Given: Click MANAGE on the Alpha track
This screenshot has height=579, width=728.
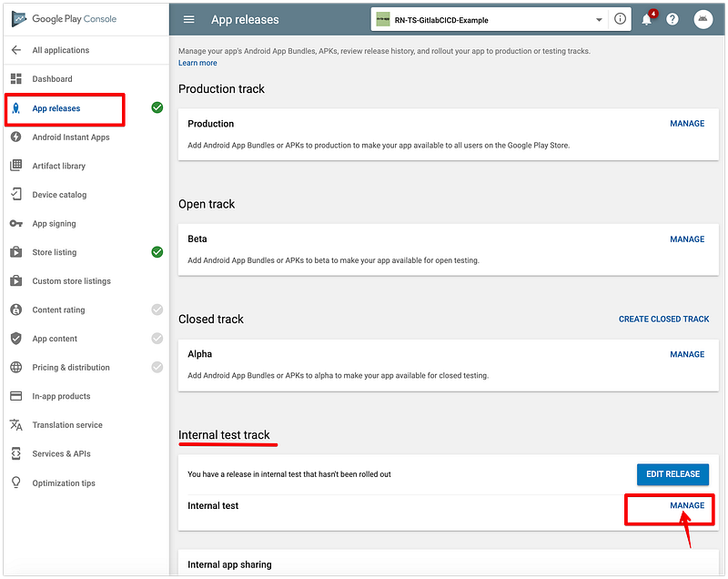Looking at the screenshot, I should (x=687, y=354).
